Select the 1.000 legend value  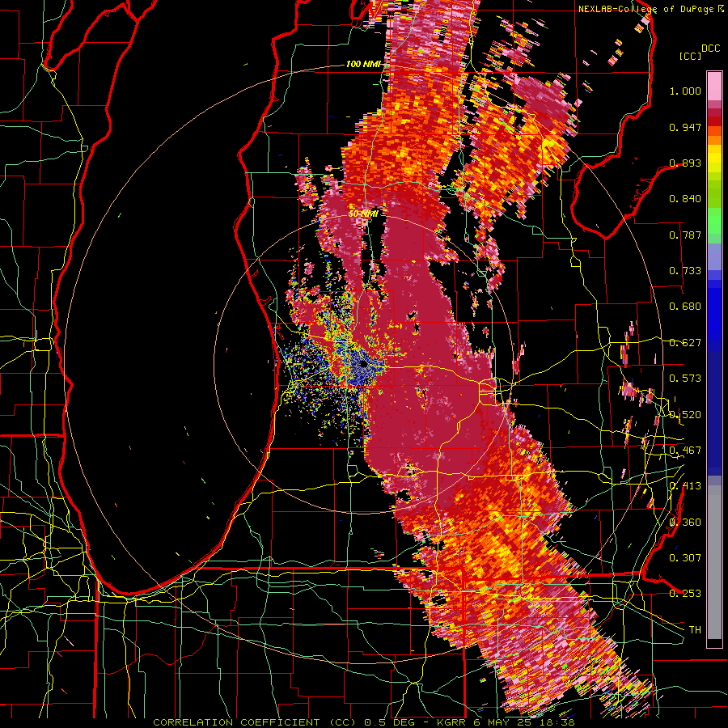[685, 91]
